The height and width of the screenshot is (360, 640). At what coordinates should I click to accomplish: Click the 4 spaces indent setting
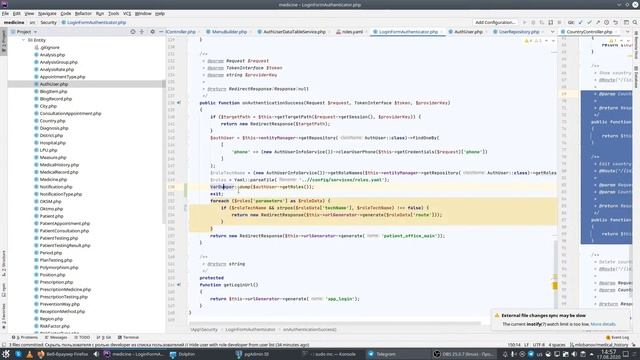(x=557, y=345)
